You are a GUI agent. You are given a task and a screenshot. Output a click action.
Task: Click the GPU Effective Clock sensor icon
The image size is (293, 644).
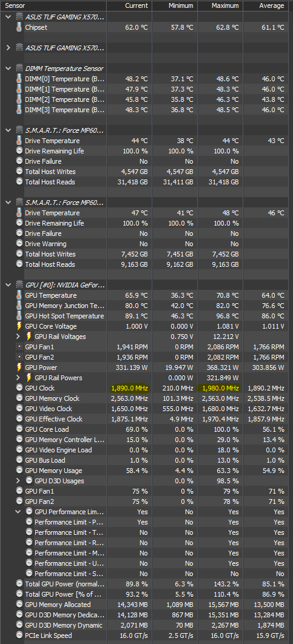coord(19,419)
